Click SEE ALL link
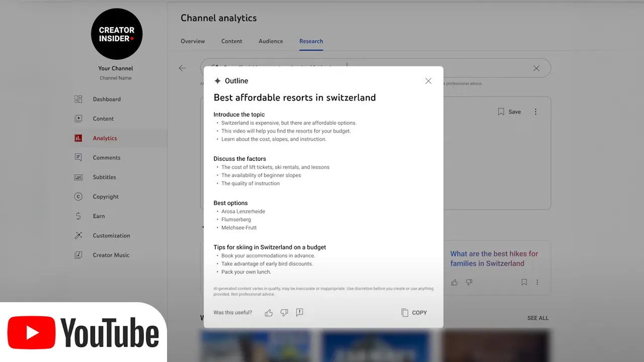The height and width of the screenshot is (362, 644). click(x=538, y=318)
